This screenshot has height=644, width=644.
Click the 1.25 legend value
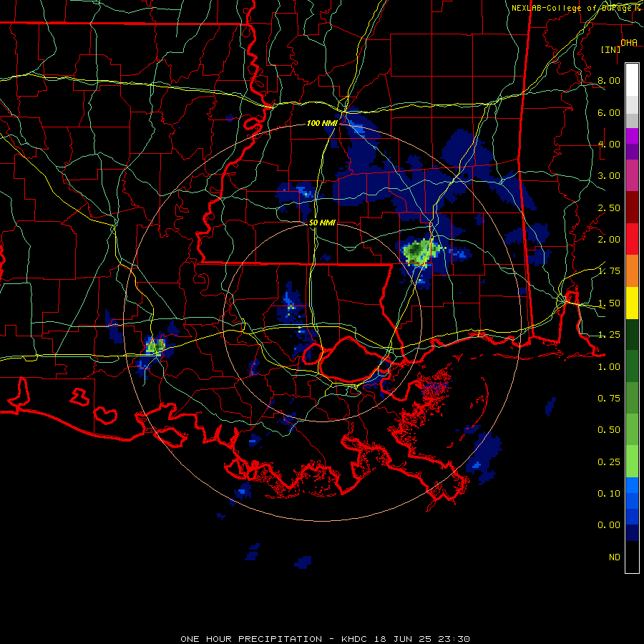click(x=609, y=335)
